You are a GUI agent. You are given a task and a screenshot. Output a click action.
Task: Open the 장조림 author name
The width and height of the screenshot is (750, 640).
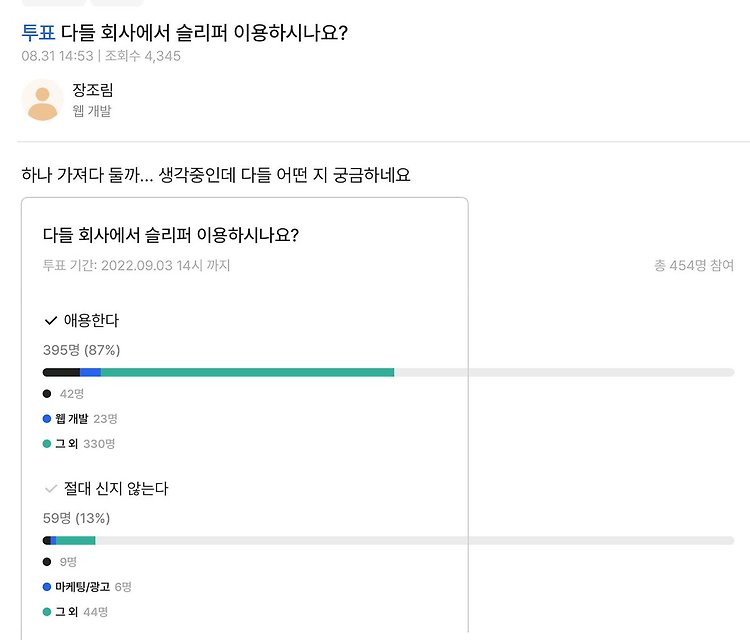click(x=93, y=89)
